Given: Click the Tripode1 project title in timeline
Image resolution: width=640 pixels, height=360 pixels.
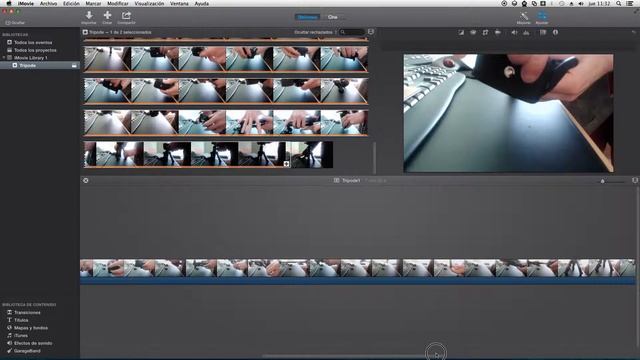Looking at the screenshot, I should pos(351,180).
